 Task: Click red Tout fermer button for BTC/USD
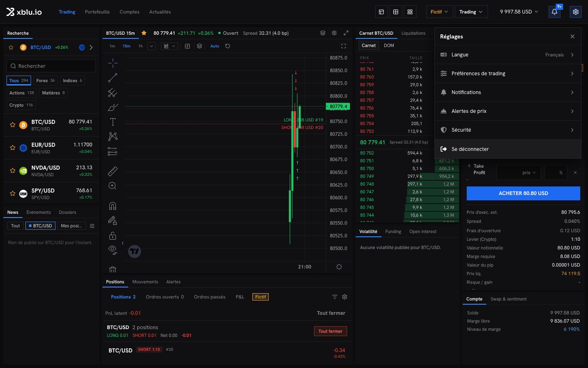tap(330, 331)
